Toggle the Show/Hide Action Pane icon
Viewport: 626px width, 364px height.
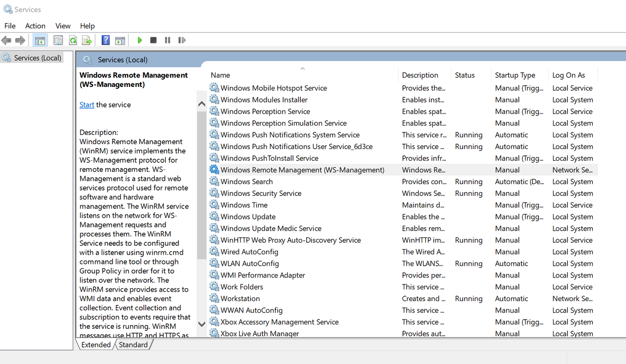pos(120,40)
